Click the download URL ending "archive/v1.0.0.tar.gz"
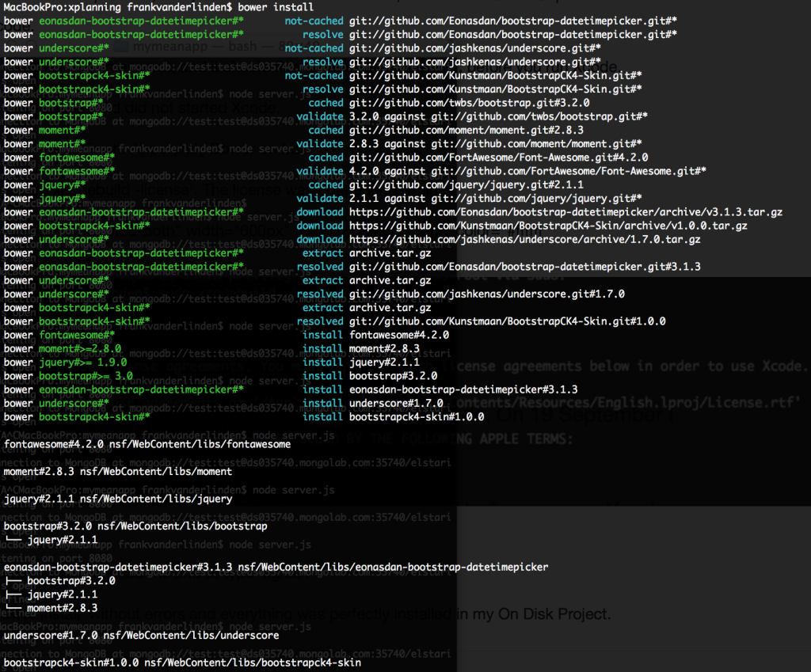 pyautogui.click(x=548, y=226)
